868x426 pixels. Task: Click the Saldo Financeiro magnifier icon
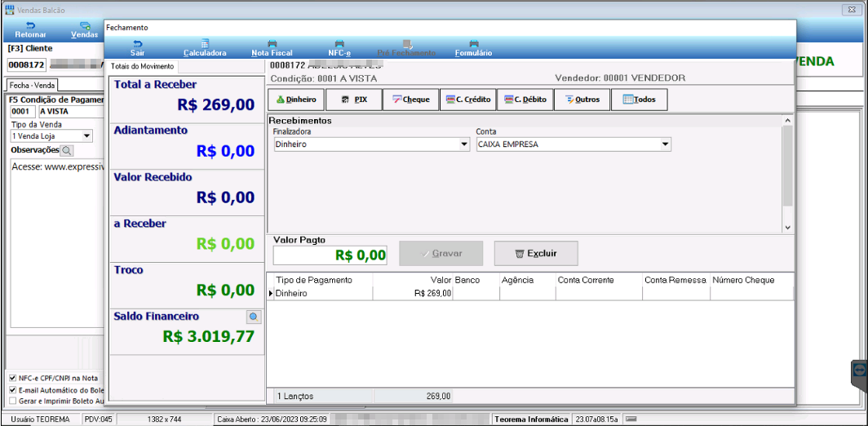(254, 317)
